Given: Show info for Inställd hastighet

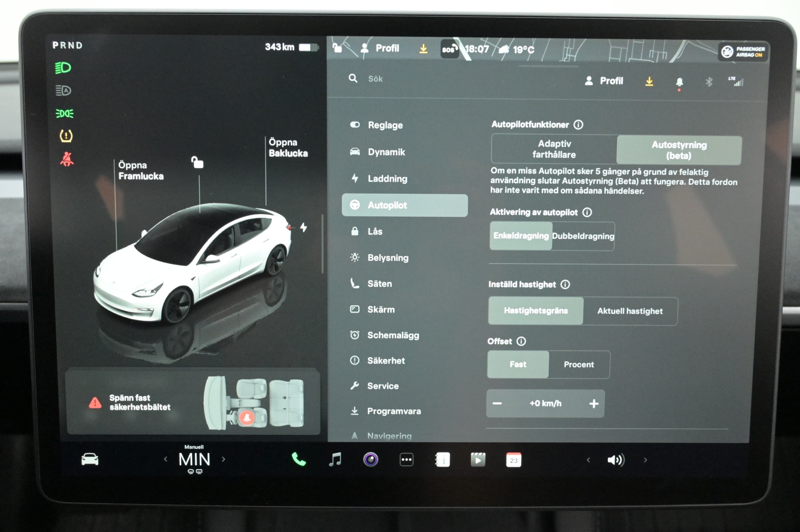Looking at the screenshot, I should [565, 284].
